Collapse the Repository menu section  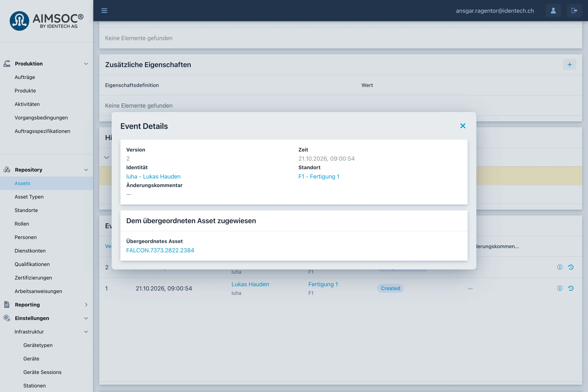[86, 170]
